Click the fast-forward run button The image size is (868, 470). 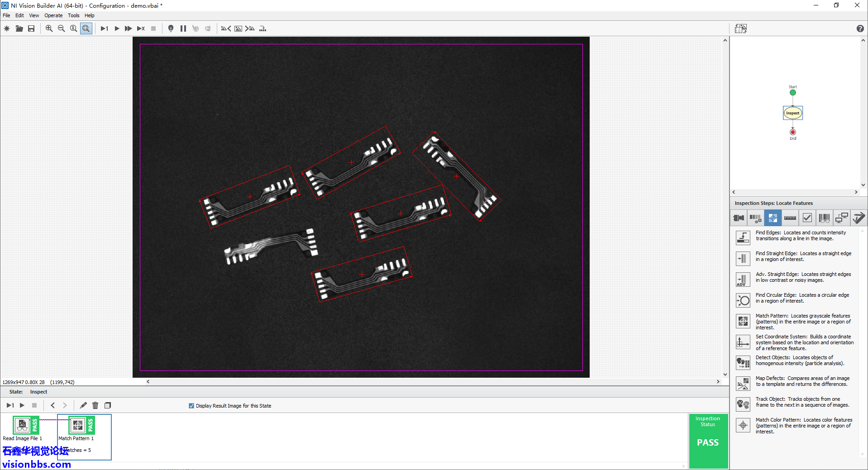coord(129,28)
